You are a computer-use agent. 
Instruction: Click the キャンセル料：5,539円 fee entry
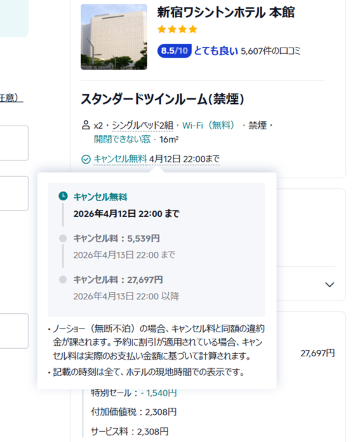tap(116, 238)
